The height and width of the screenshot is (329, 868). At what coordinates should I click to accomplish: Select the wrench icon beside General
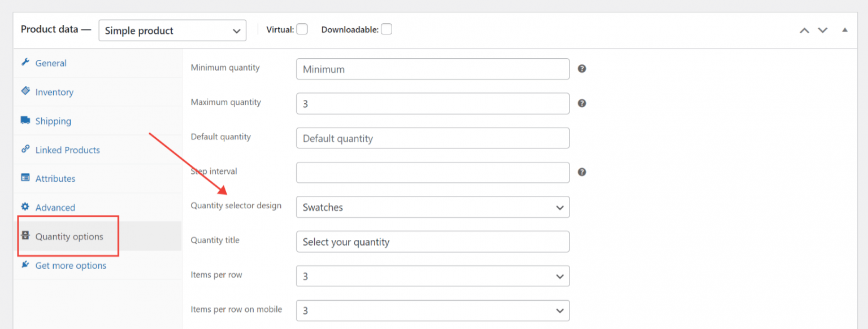(x=24, y=63)
